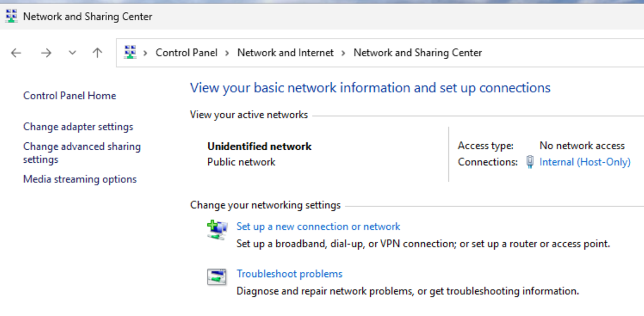Click the Internal (Host-Only) connection link
Image resolution: width=644 pixels, height=316 pixels.
click(x=585, y=162)
